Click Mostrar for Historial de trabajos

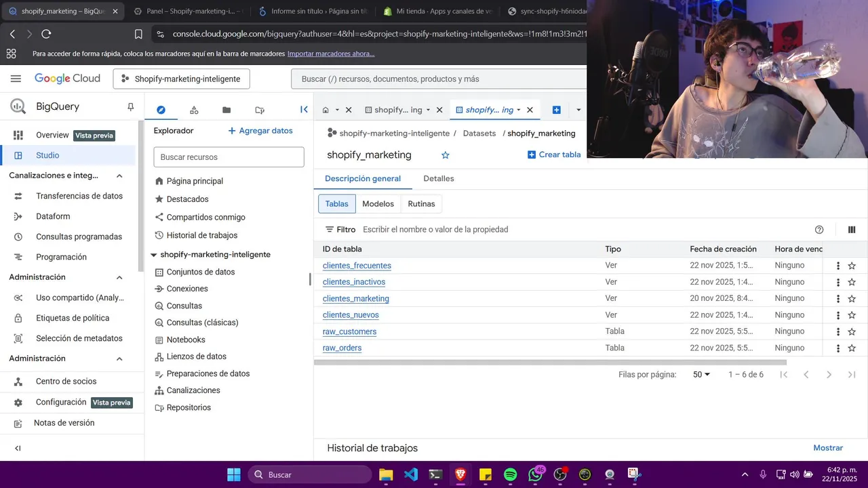(828, 448)
